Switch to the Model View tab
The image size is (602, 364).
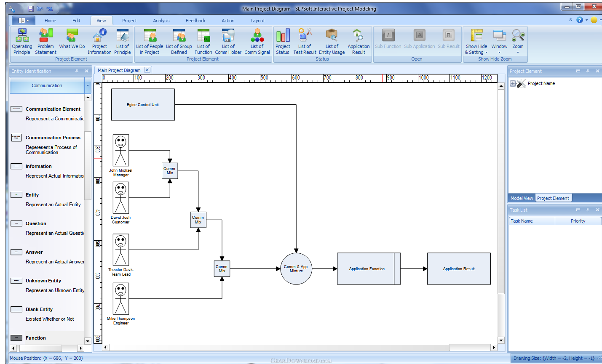522,198
